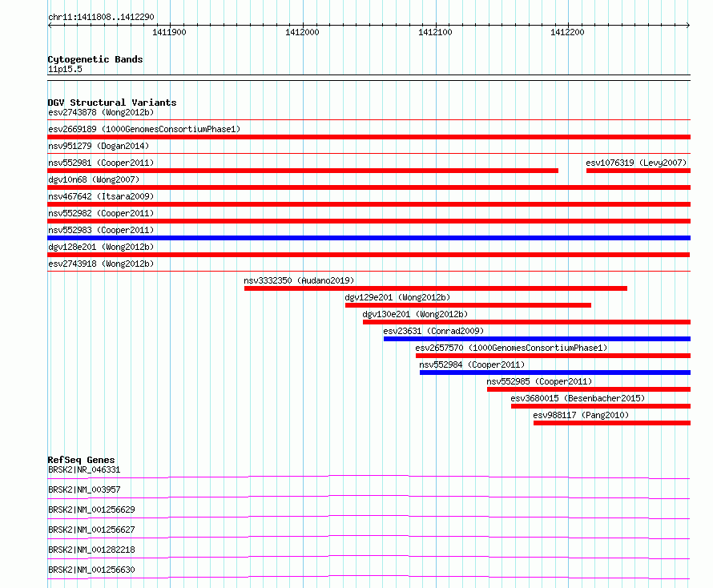The width and height of the screenshot is (713, 588).
Task: Click the left arrow on the ruler
Action: click(50, 26)
